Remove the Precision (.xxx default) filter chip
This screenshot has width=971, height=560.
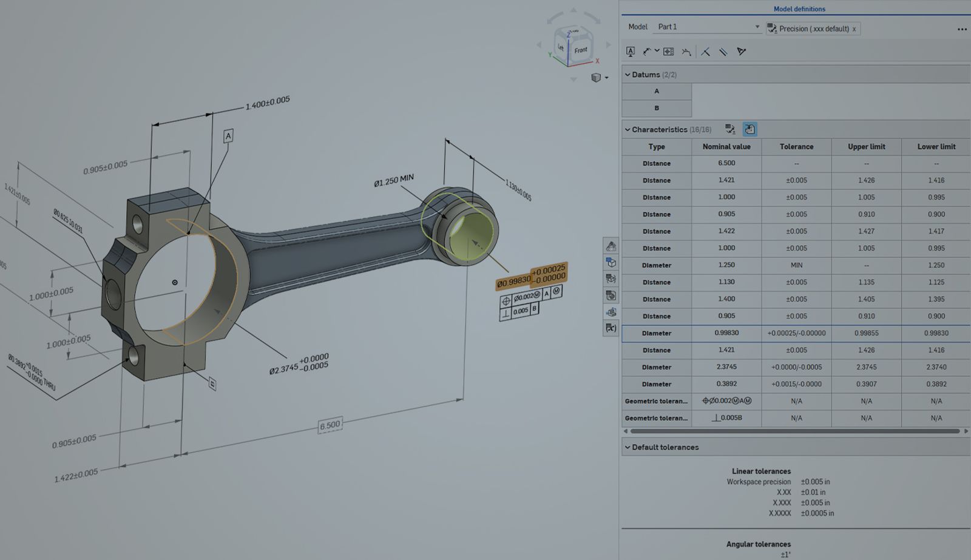click(x=853, y=28)
